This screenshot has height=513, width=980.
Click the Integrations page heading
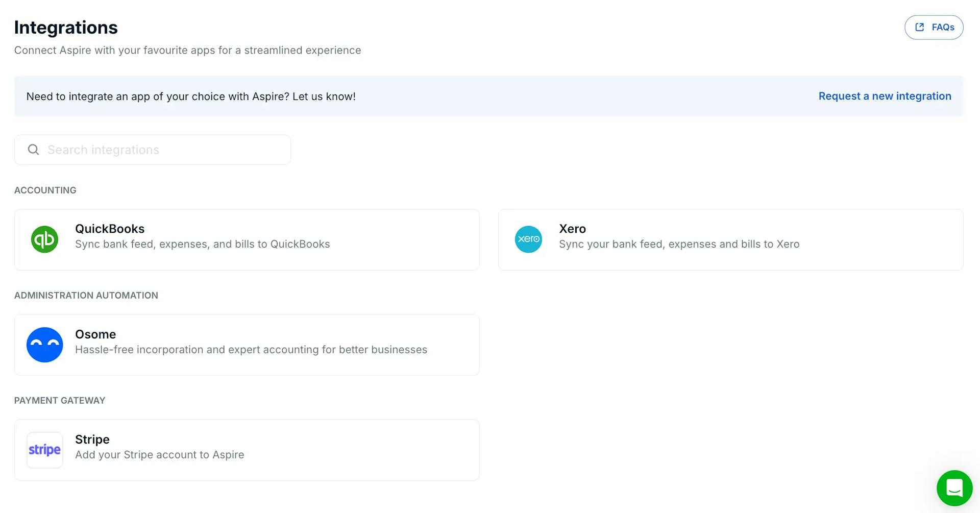66,28
